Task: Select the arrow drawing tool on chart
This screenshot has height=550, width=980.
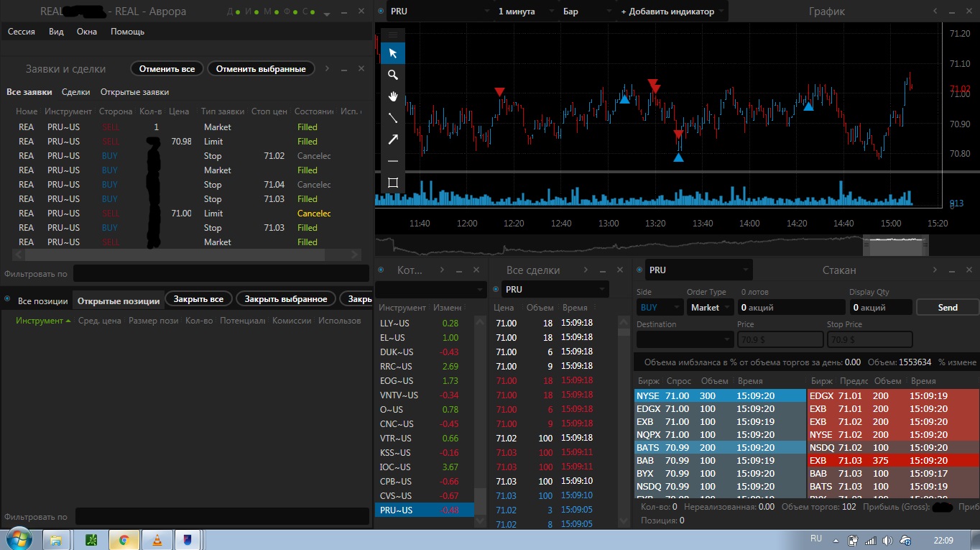Action: coord(392,139)
